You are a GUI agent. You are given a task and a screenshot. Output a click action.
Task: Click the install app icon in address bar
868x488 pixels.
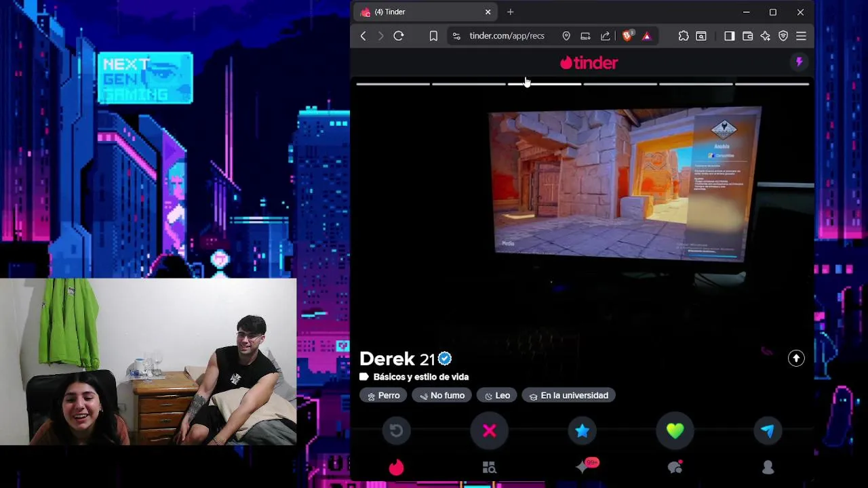click(x=585, y=36)
